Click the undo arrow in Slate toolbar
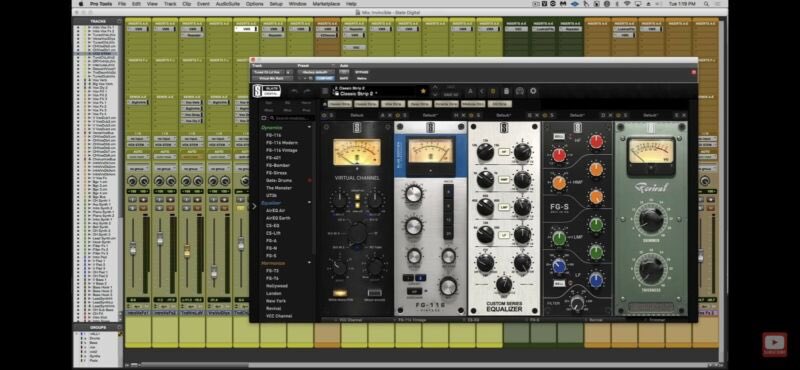Screen dimensions: 800x370 tap(294, 91)
